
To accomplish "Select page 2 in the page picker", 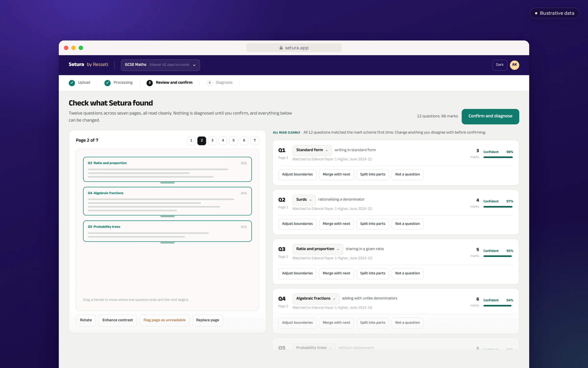I will tap(202, 141).
